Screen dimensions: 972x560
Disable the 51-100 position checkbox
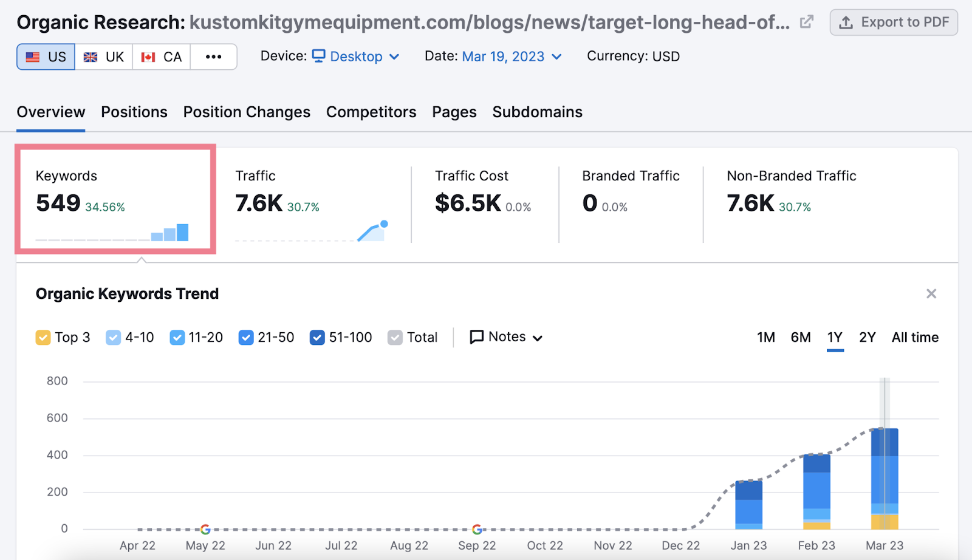point(317,337)
